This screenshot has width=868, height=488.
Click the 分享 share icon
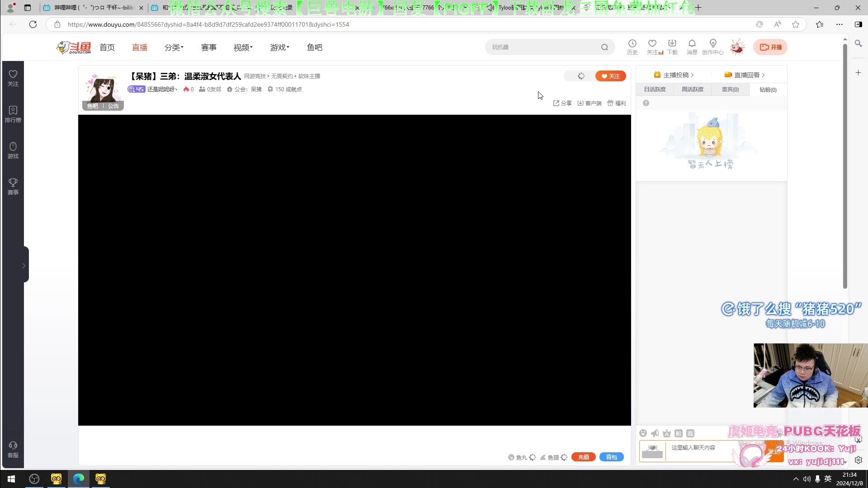tap(562, 103)
